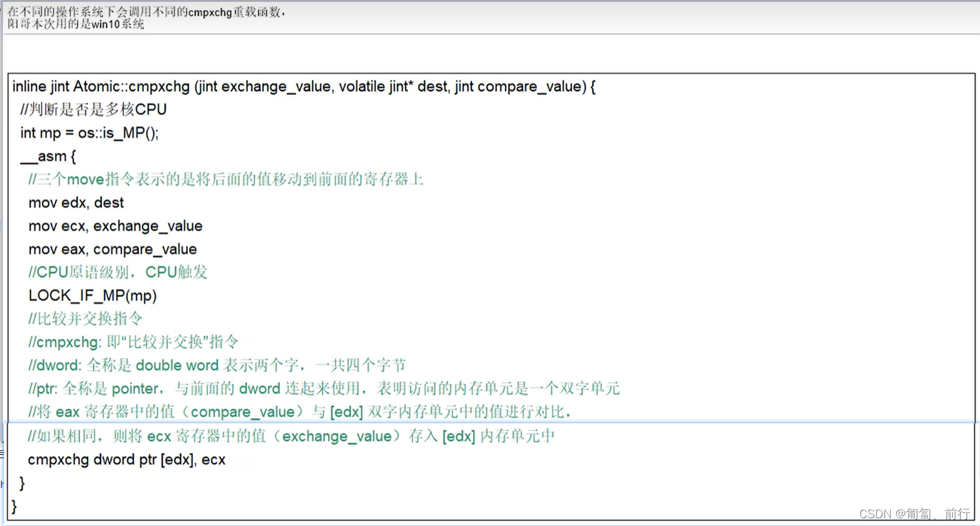The width and height of the screenshot is (980, 526).
Task: Click the comment '//比较并交换指令'
Action: click(85, 319)
